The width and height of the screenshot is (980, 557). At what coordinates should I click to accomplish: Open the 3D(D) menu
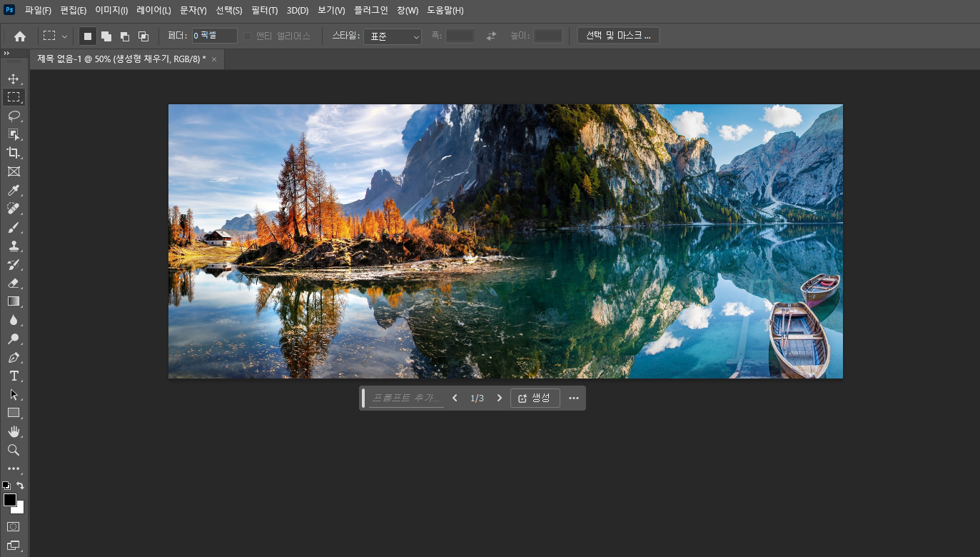click(298, 11)
